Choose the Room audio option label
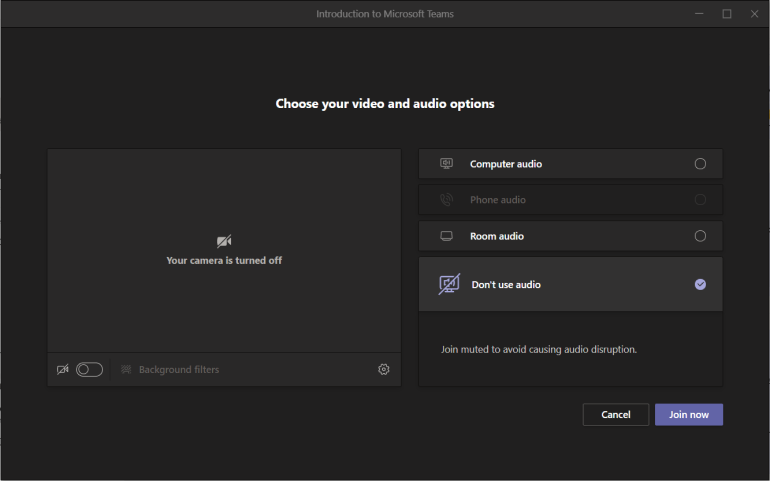The height and width of the screenshot is (481, 770). click(x=497, y=236)
